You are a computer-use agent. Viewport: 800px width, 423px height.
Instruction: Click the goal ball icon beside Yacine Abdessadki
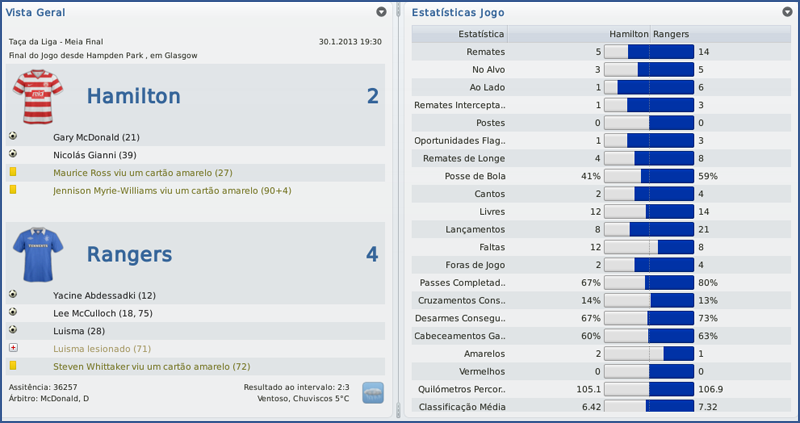(x=13, y=295)
